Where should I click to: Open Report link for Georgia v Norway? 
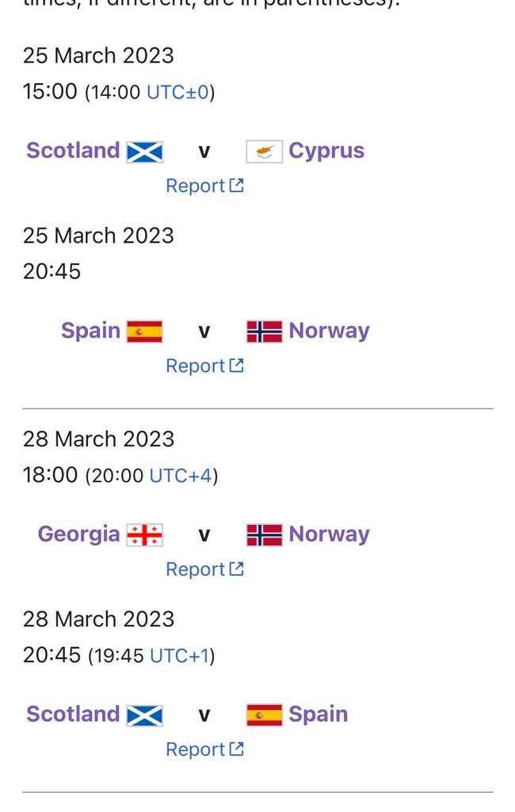click(x=204, y=569)
